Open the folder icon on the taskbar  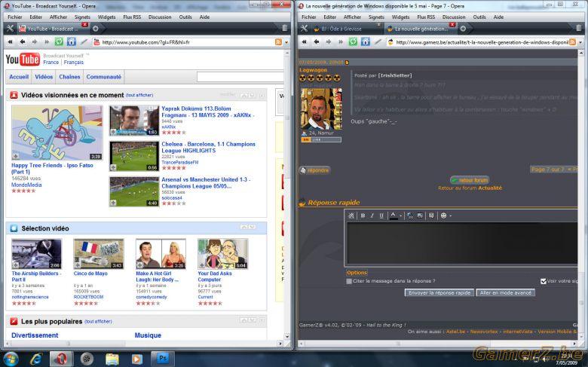(112, 359)
